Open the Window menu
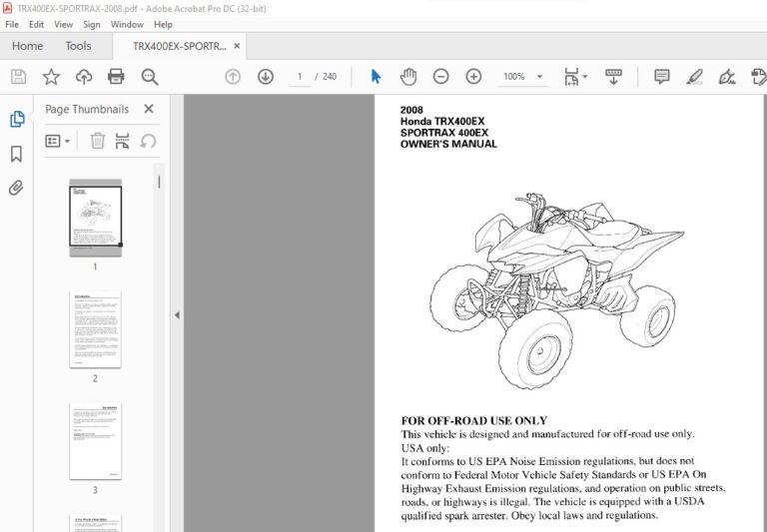This screenshot has height=532, width=767. 127,24
